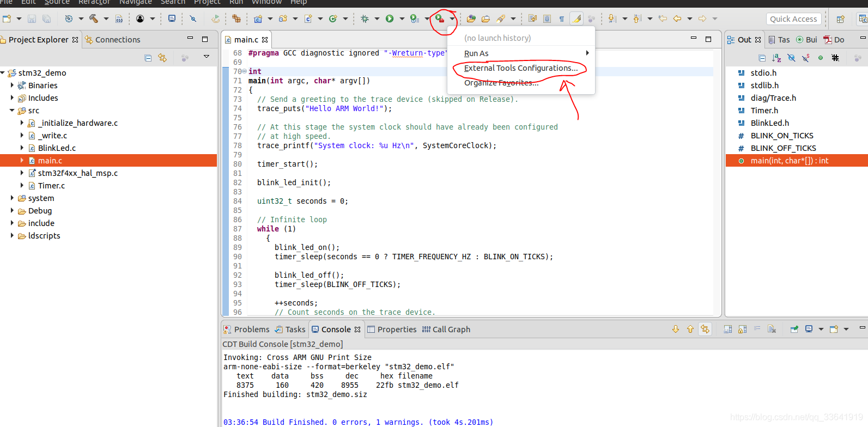Click the Previous Annotation arrow icon
The image size is (868, 427).
[637, 19]
